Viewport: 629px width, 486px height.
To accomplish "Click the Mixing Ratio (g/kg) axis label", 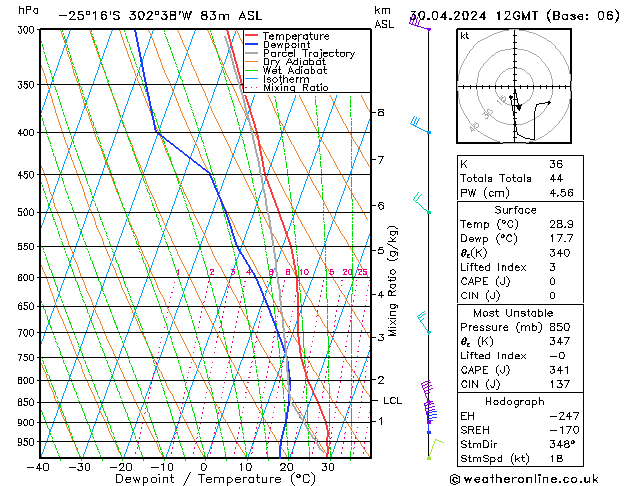I will (x=392, y=281).
